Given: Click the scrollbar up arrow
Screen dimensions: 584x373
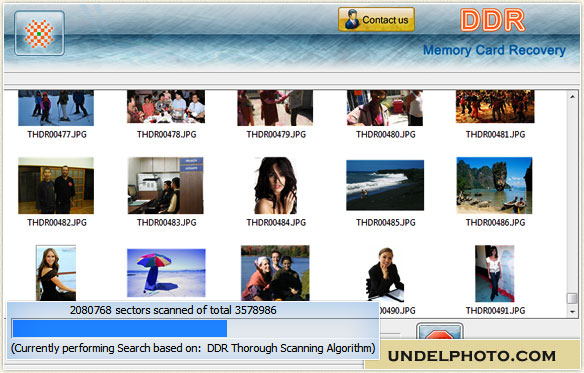Looking at the screenshot, I should (x=572, y=97).
